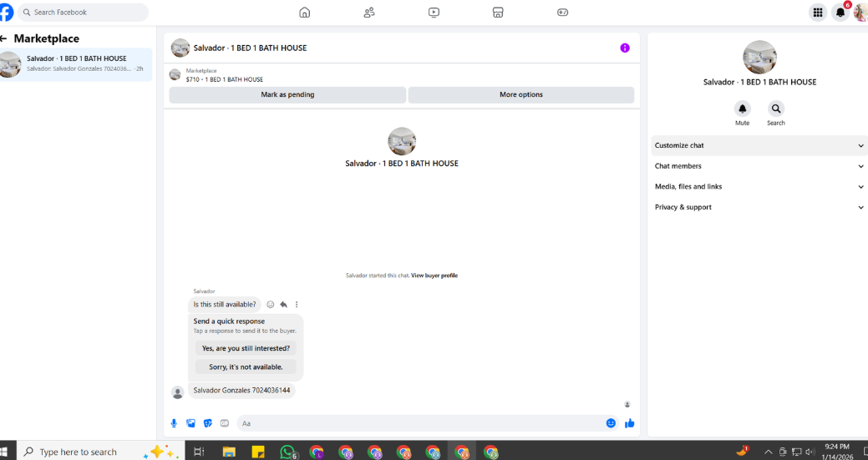868x460 pixels.
Task: Open the network icon in system tray
Action: pos(797,452)
